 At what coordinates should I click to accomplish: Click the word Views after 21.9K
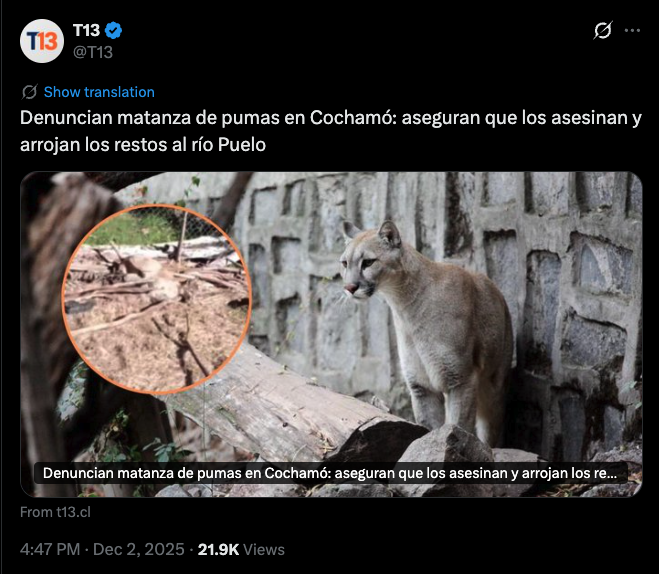click(264, 549)
